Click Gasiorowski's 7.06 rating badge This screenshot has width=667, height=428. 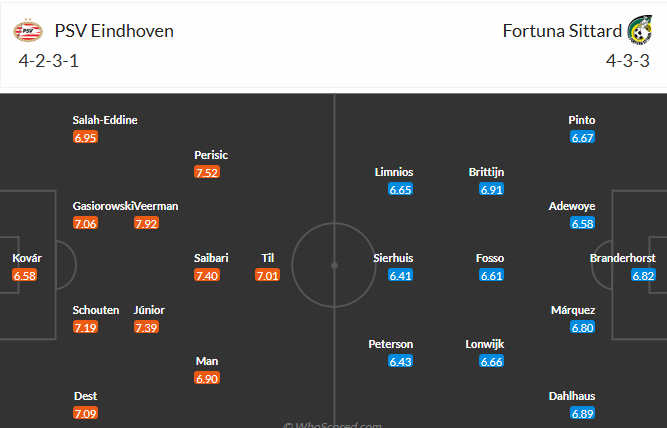coord(85,223)
